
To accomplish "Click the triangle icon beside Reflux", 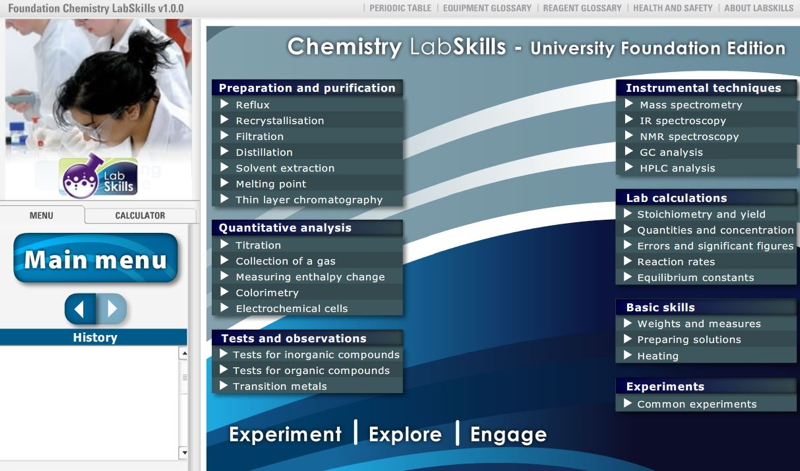I will pos(224,104).
